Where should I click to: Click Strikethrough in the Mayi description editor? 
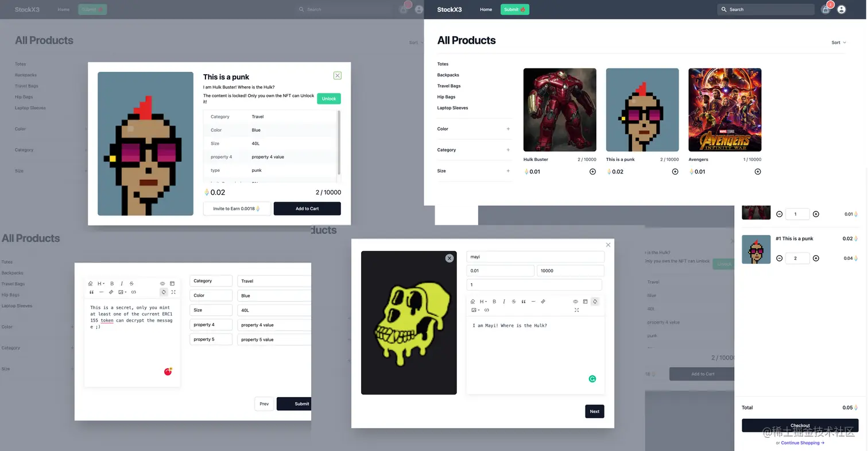[x=514, y=302]
